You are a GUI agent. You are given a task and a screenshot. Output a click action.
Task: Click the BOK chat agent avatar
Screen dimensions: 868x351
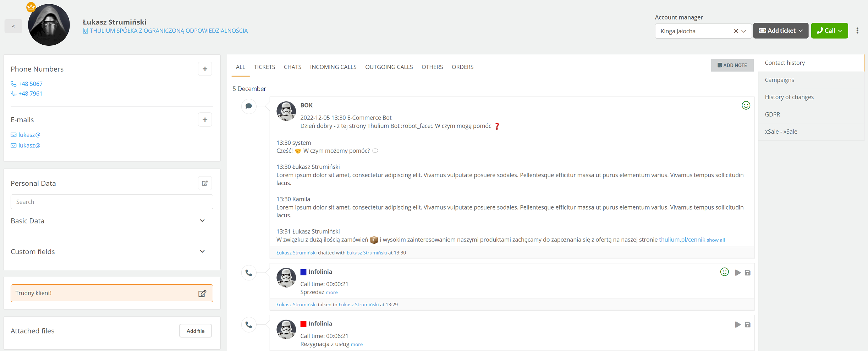(286, 111)
